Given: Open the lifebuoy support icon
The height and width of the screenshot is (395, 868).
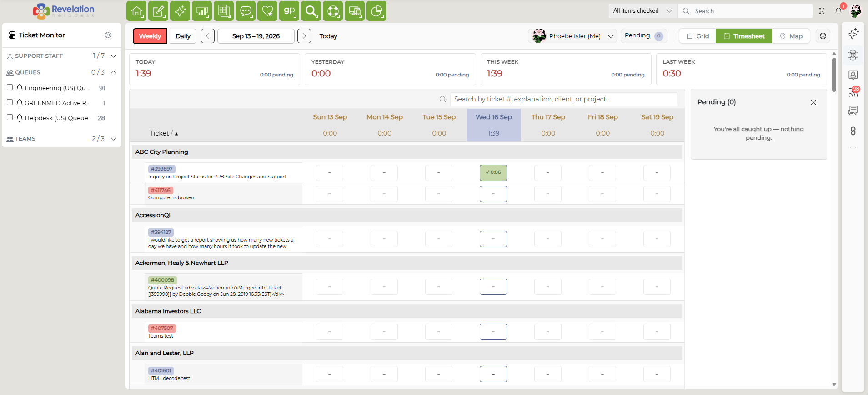Looking at the screenshot, I should click(333, 11).
